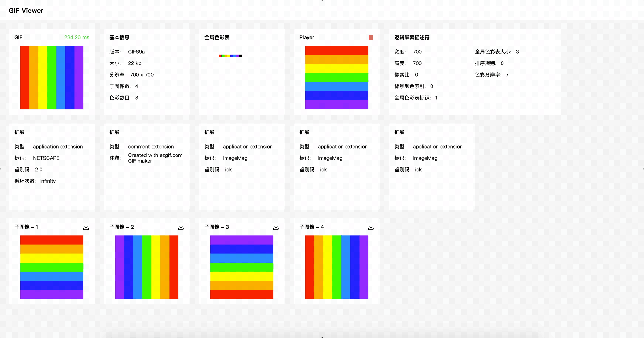This screenshot has height=338, width=644.
Task: Select the NETSCAPE identifier text
Action: pos(46,158)
